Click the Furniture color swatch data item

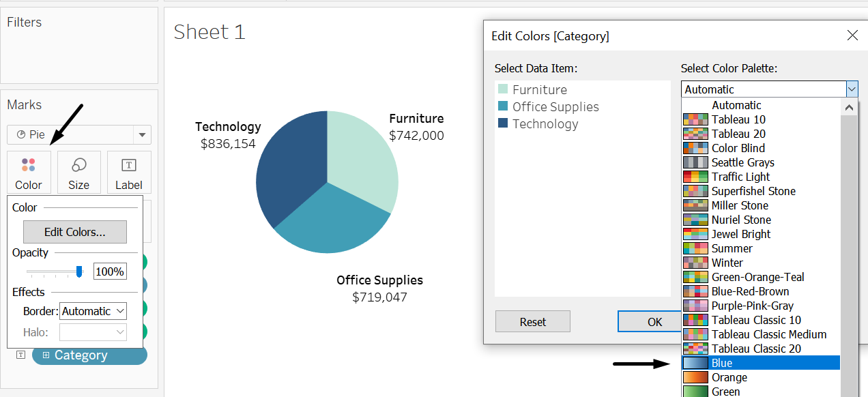point(503,89)
